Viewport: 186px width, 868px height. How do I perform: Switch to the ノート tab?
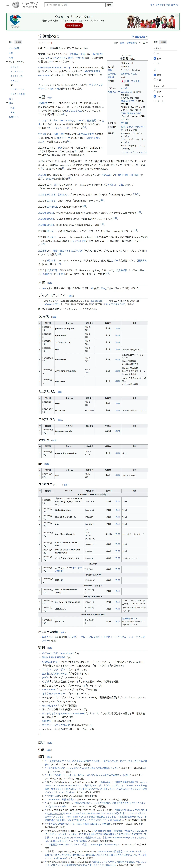pos(50,43)
